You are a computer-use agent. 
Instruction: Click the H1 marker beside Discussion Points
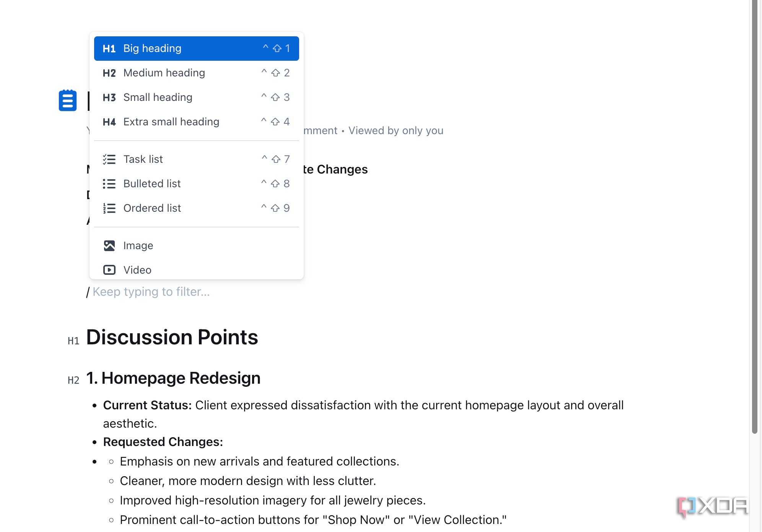coord(73,341)
